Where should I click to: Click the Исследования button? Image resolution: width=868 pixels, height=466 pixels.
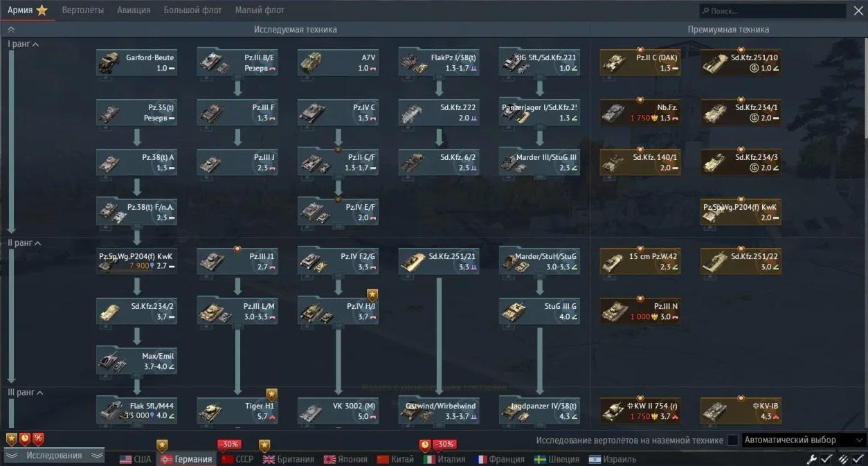tap(54, 456)
